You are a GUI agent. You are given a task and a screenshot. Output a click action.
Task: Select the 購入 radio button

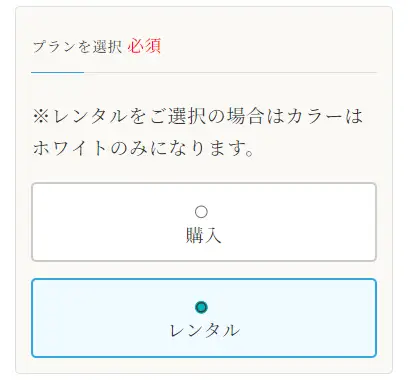201,212
